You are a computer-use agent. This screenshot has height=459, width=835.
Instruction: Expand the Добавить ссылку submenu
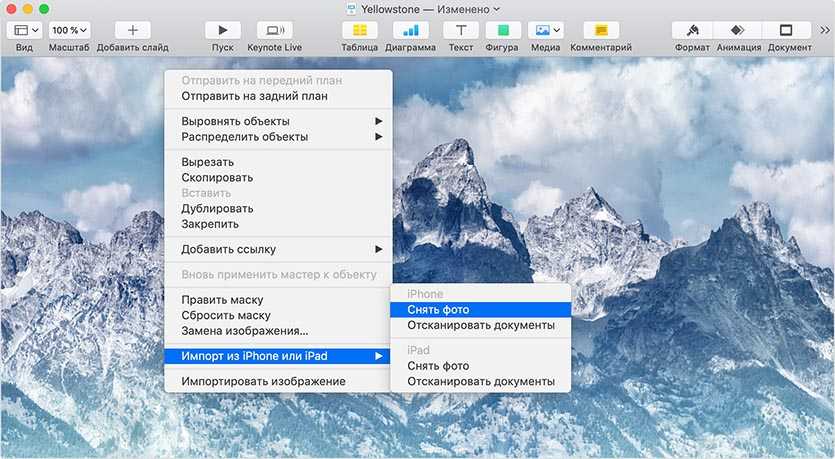[278, 249]
